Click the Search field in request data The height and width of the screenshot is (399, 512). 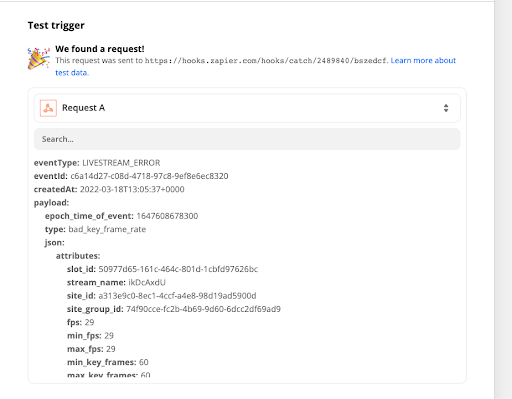tap(247, 139)
